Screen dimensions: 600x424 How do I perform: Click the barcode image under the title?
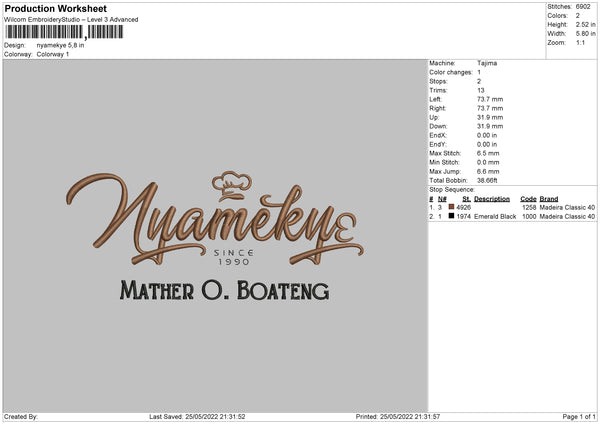(x=64, y=32)
